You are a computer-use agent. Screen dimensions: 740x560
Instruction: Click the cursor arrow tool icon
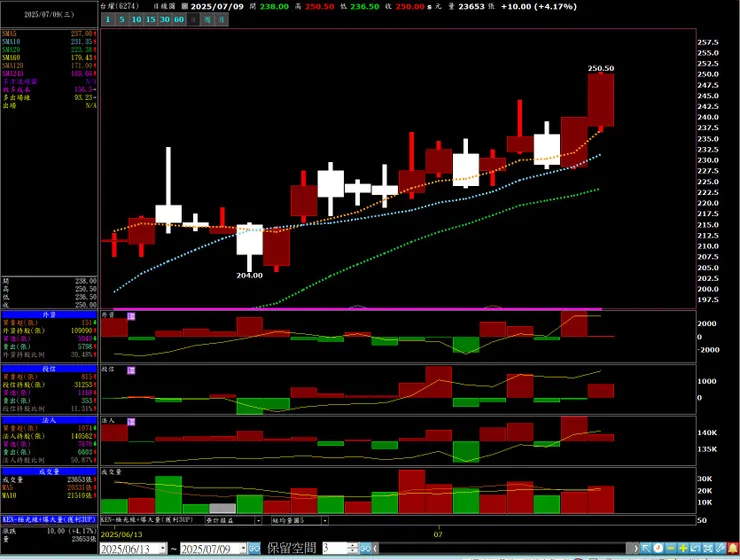646,548
